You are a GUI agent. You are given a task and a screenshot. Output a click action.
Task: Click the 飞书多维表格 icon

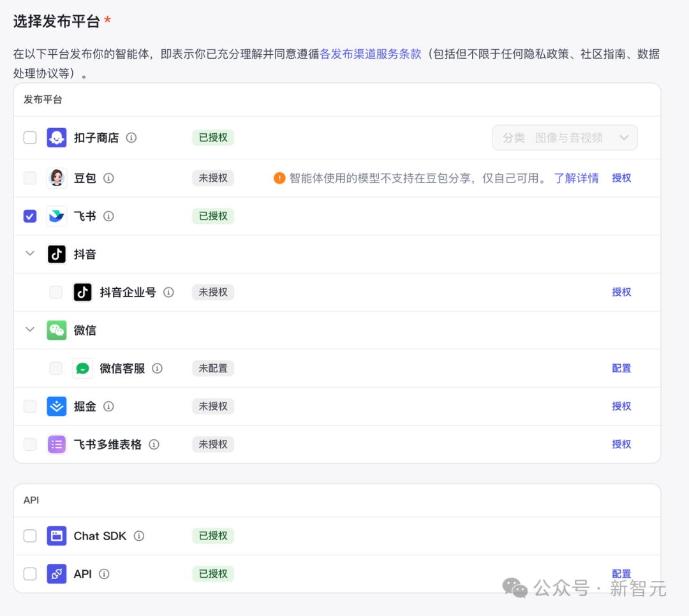click(57, 444)
